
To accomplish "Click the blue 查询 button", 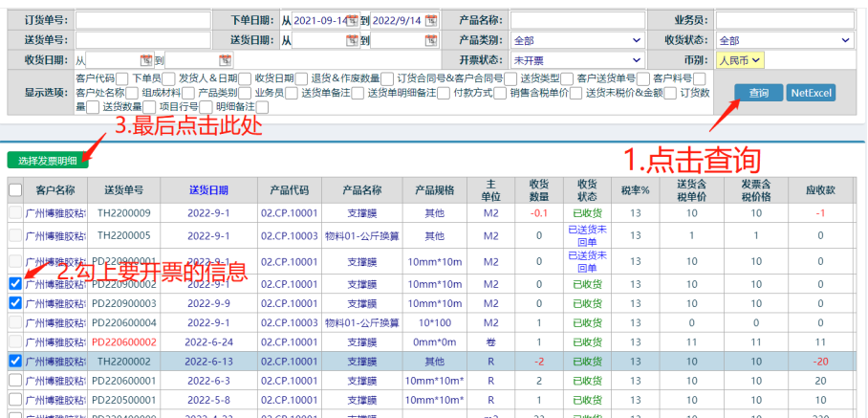I will coord(758,93).
